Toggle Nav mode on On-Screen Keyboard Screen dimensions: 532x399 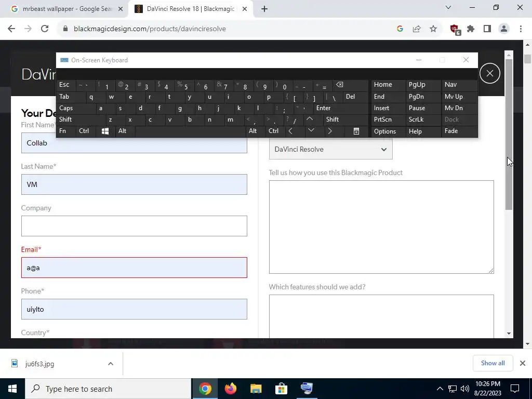coord(459,85)
